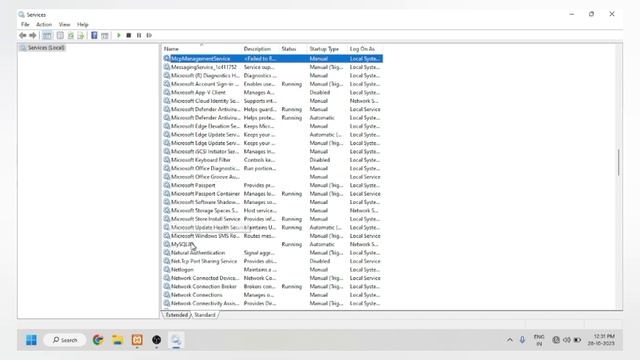Select Microsoft Office Diagnostics service row
Image resolution: width=640 pixels, height=360 pixels.
tap(272, 168)
